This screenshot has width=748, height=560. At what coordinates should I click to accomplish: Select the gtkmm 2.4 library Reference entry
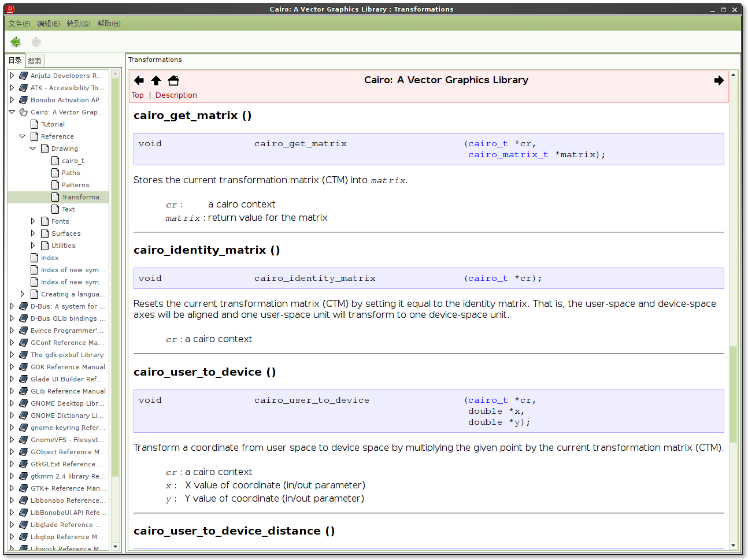68,476
